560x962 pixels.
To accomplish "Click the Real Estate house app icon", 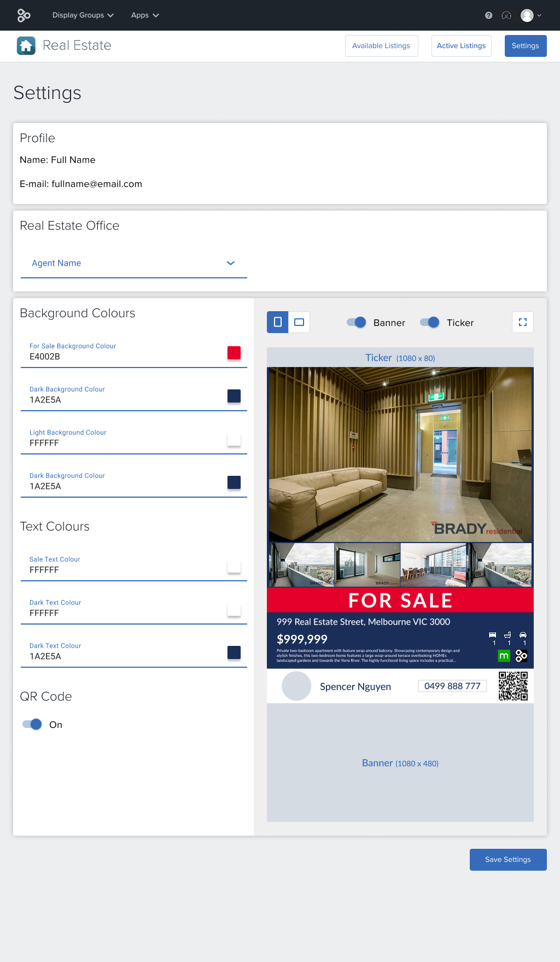I will (x=26, y=45).
